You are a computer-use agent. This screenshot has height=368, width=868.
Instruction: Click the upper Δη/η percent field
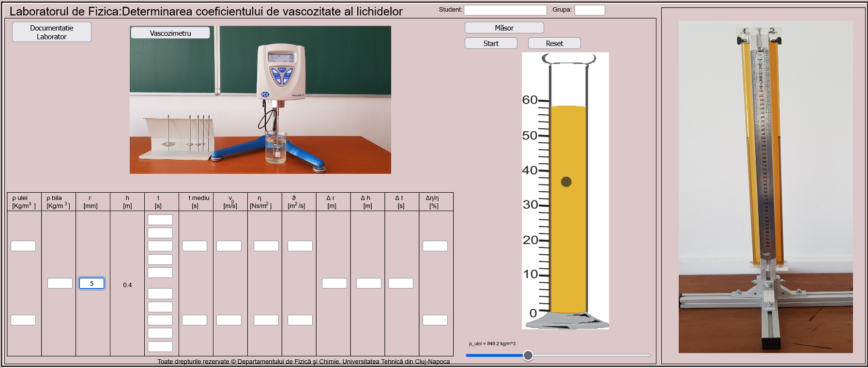click(x=435, y=246)
